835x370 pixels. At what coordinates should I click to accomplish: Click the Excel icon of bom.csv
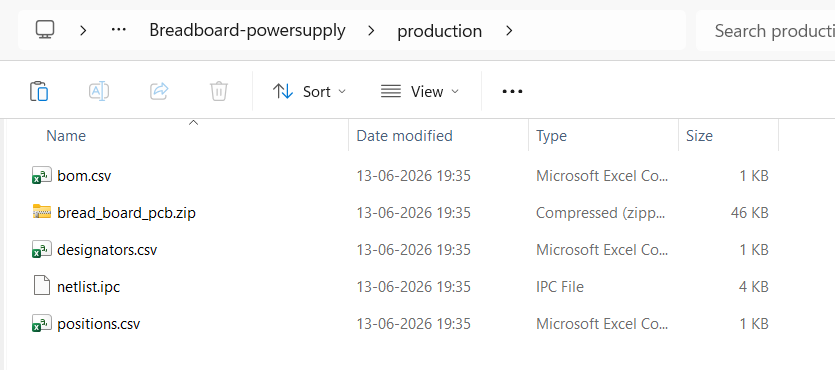[42, 175]
